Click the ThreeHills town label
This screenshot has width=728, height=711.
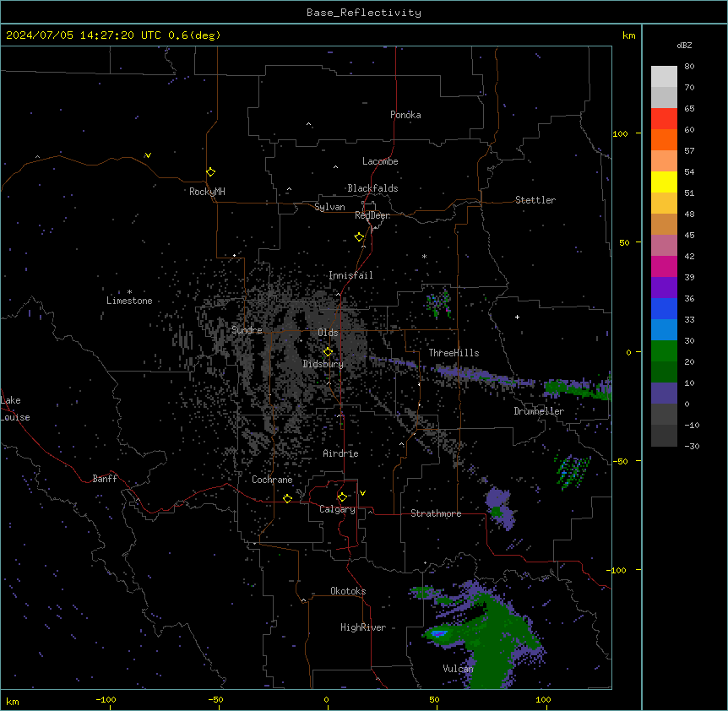point(454,353)
